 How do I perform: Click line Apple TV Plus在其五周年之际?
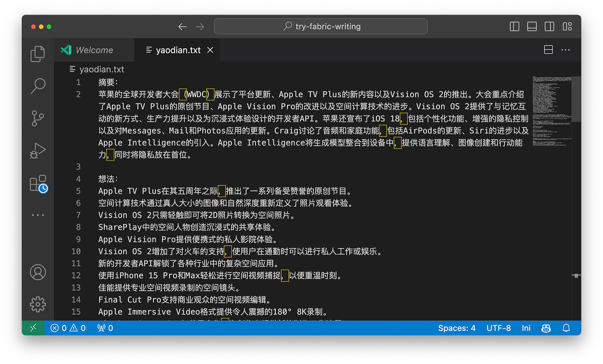(x=225, y=191)
